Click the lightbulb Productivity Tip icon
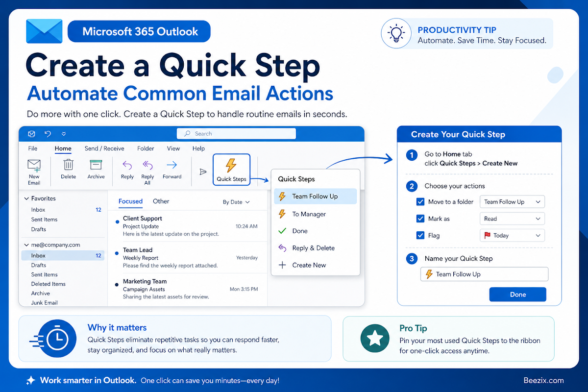The width and height of the screenshot is (588, 392). (395, 34)
